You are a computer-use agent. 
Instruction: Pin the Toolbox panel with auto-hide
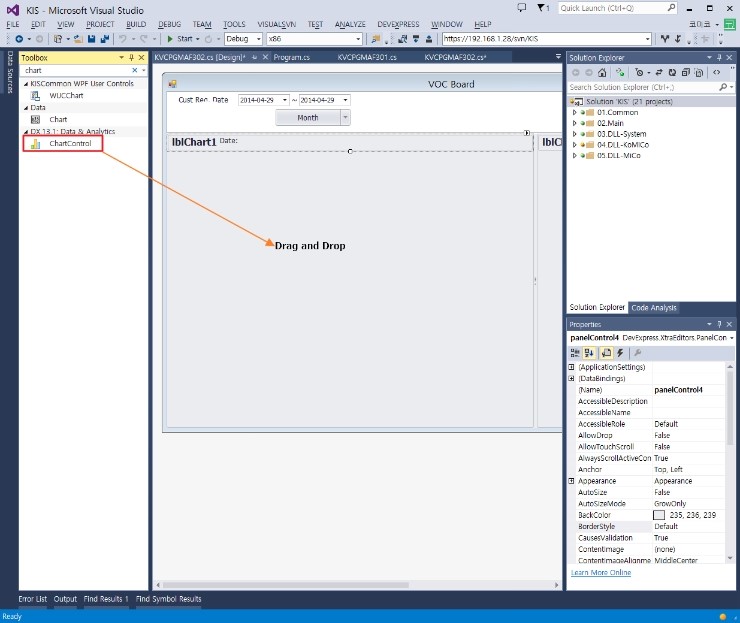(x=131, y=58)
